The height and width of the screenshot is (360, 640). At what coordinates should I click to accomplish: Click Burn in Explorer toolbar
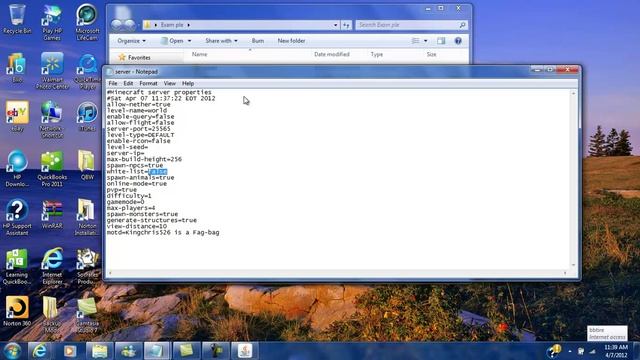pyautogui.click(x=258, y=41)
